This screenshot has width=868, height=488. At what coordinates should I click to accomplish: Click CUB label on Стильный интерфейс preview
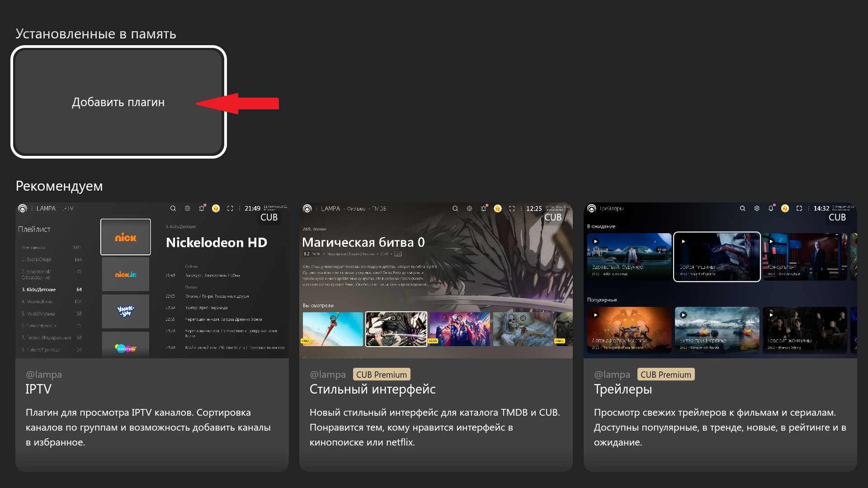click(553, 217)
